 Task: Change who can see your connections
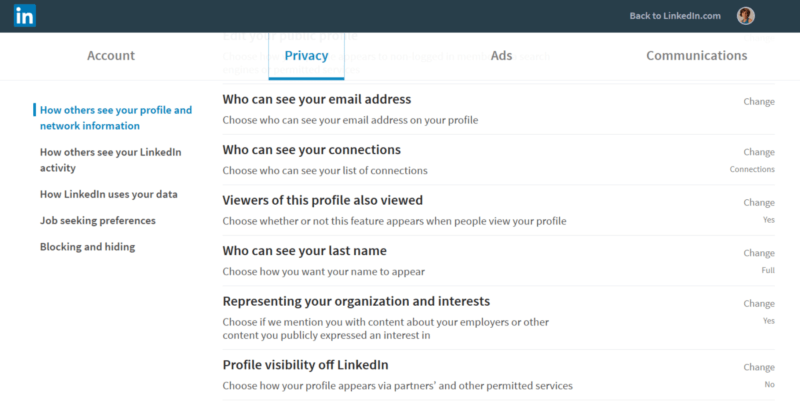pos(759,152)
